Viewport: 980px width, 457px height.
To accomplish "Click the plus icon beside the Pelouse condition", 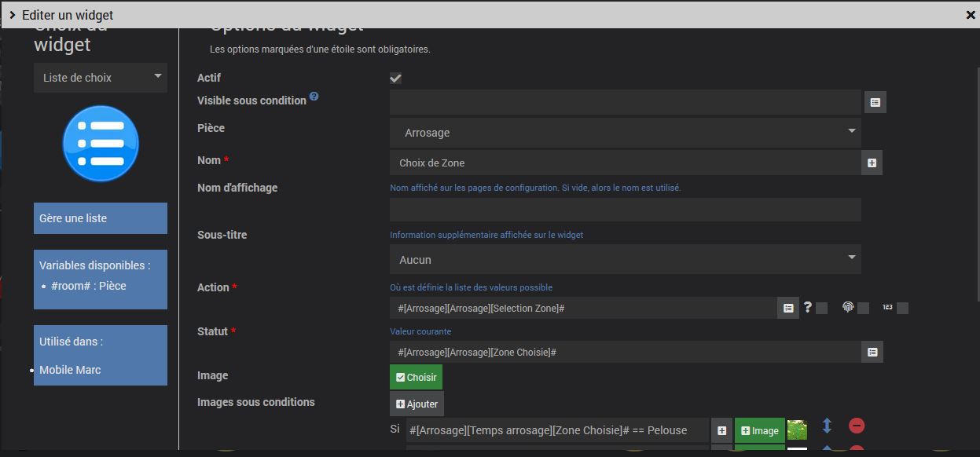I will (x=721, y=430).
